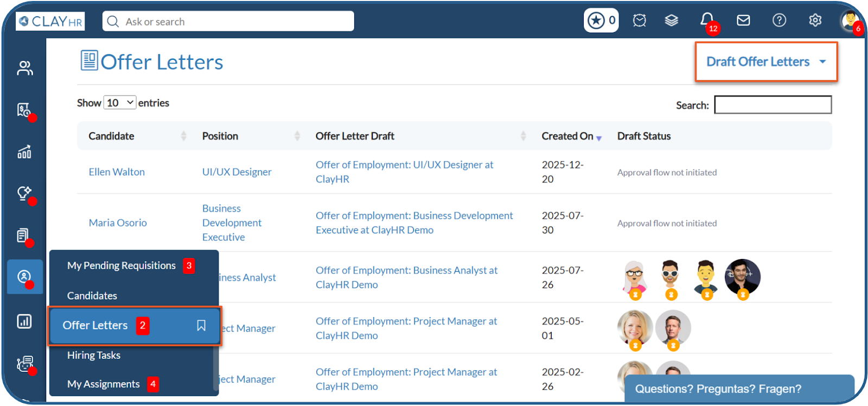The width and height of the screenshot is (868, 406).
Task: Open the stacked layers icon in header
Action: coord(672,21)
